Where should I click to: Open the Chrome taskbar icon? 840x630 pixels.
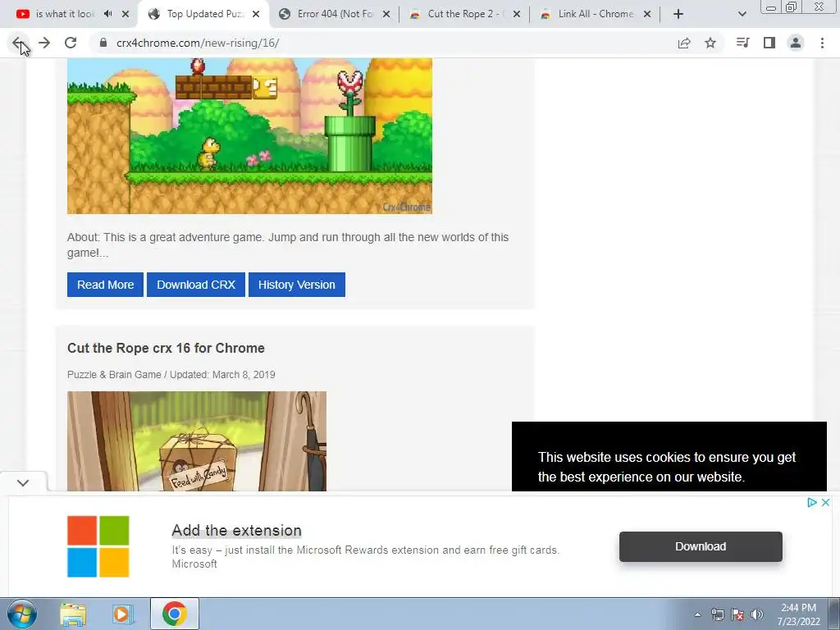[x=175, y=614]
